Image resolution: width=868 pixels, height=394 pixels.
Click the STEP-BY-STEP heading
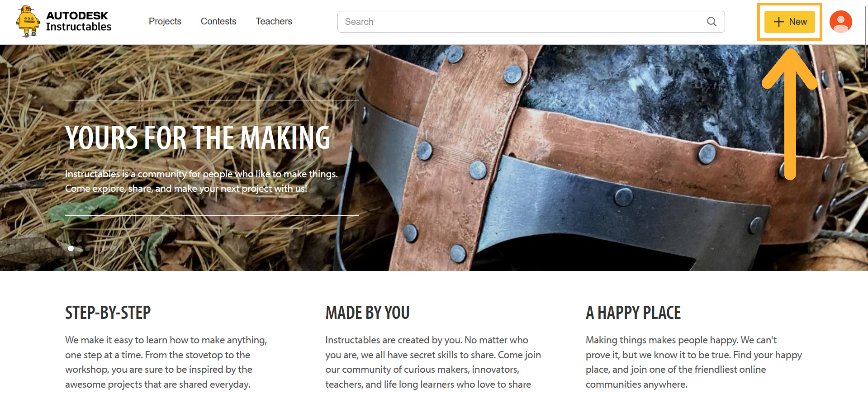pos(108,313)
